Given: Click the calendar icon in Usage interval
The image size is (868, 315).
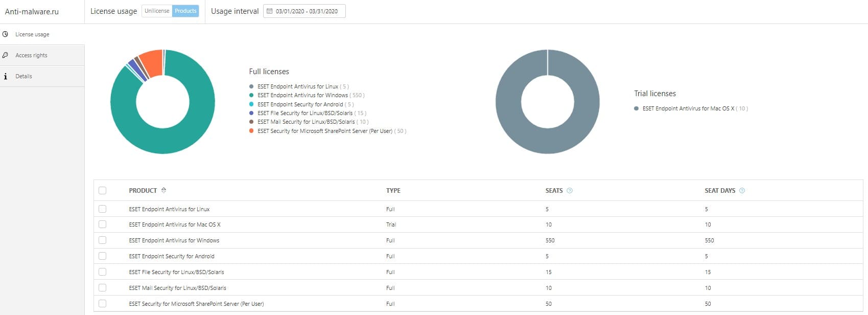Looking at the screenshot, I should [270, 11].
